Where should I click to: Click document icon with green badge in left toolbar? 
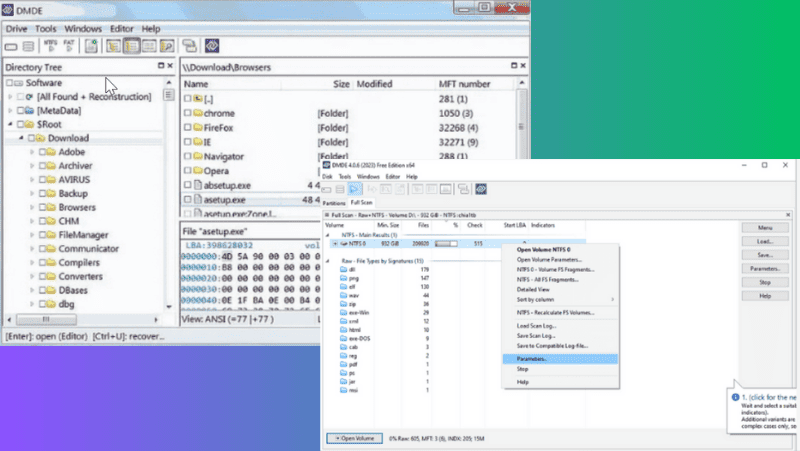[x=91, y=46]
